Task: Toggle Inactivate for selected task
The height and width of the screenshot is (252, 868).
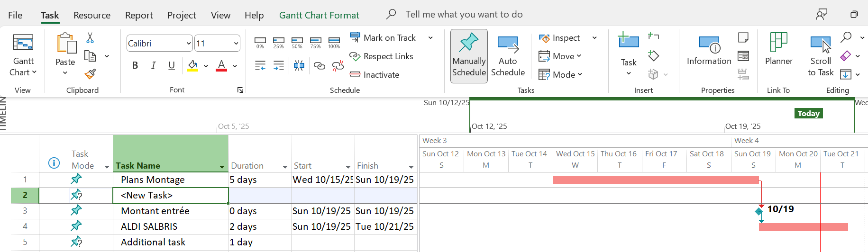Action: point(375,74)
